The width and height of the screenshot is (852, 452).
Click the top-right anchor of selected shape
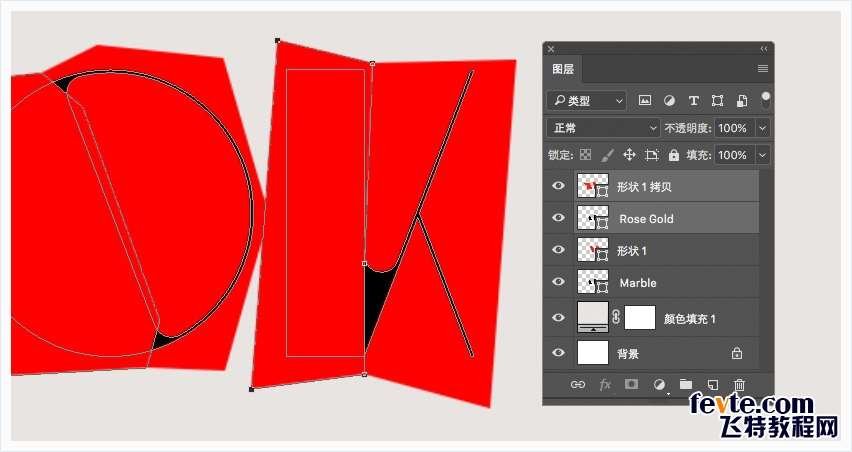[x=372, y=64]
